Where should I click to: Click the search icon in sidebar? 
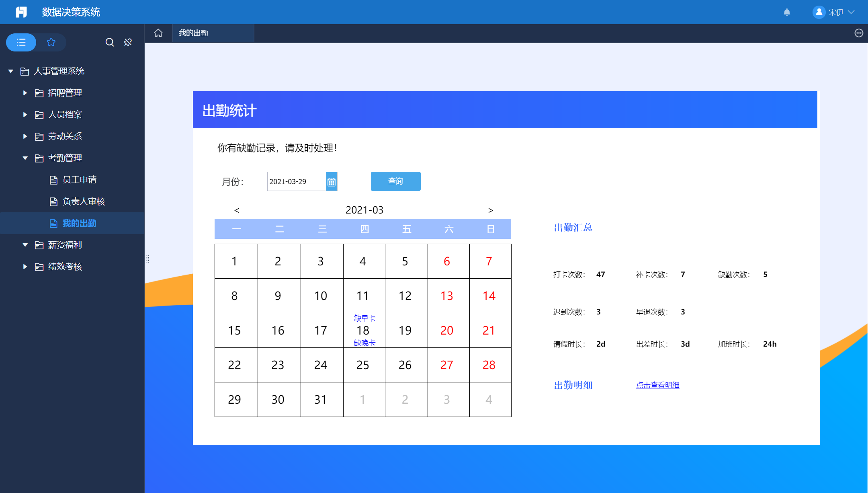(x=109, y=42)
